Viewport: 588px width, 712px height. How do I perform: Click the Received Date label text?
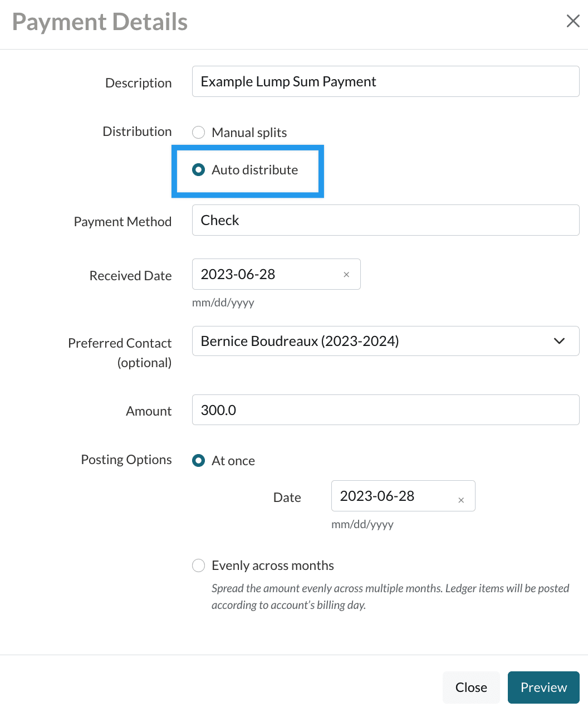(130, 276)
